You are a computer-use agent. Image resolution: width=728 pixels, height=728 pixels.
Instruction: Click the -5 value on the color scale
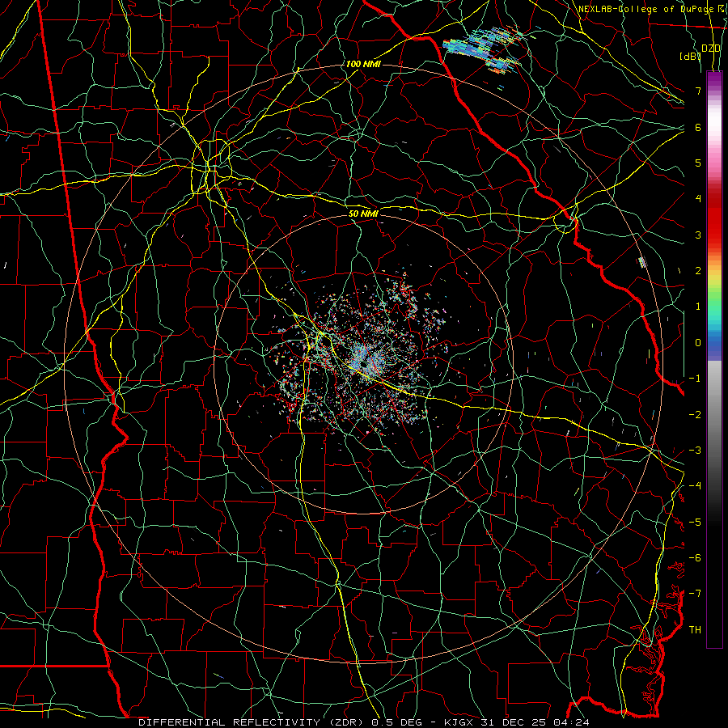pyautogui.click(x=695, y=523)
